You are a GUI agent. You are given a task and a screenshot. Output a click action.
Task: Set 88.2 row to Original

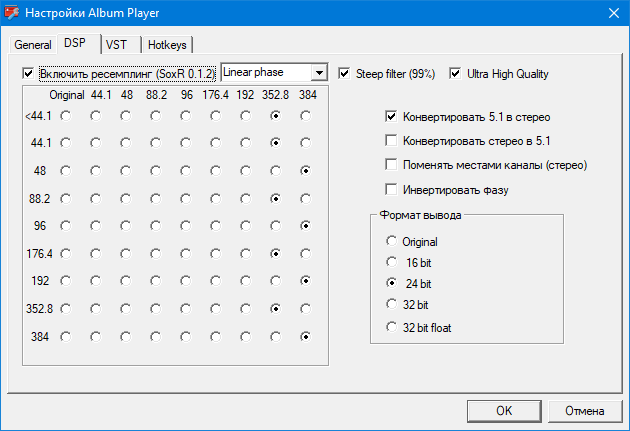(65, 199)
